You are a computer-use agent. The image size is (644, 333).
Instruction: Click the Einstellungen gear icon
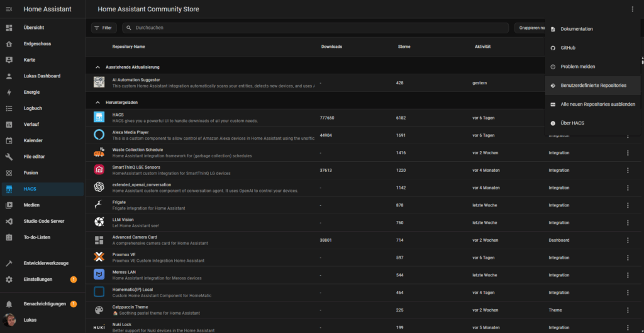pyautogui.click(x=9, y=279)
